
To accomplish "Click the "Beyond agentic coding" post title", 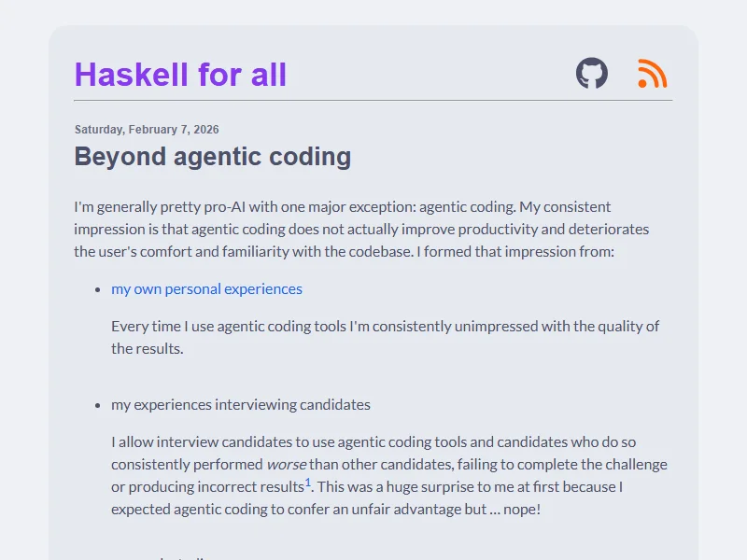I will click(x=212, y=157).
